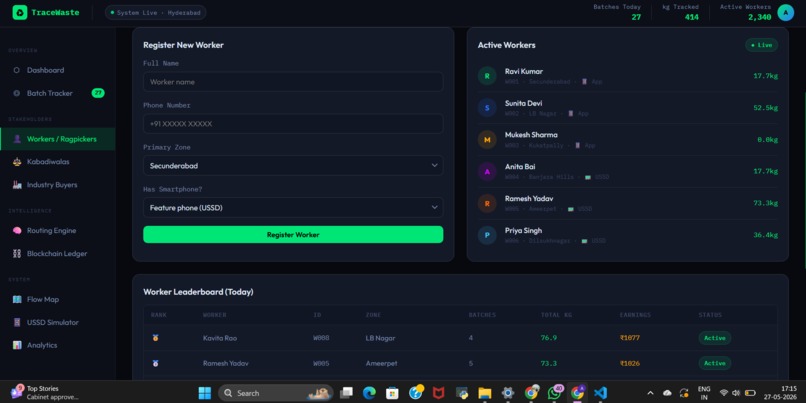Click the Analytics chart icon
The height and width of the screenshot is (403, 806).
[16, 345]
